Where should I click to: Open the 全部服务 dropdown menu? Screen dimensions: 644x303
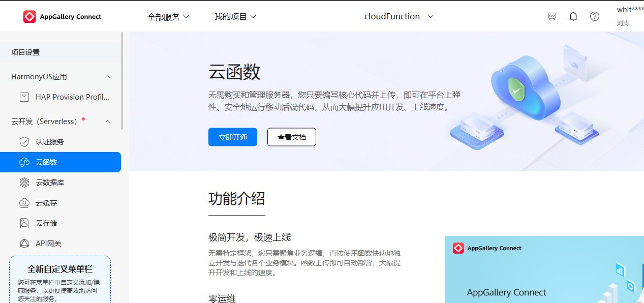coord(168,17)
